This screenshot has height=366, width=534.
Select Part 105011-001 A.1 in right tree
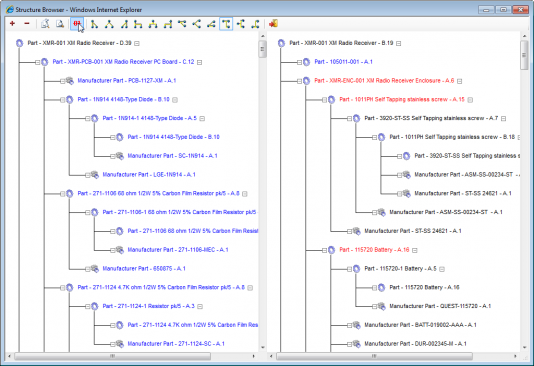point(343,62)
